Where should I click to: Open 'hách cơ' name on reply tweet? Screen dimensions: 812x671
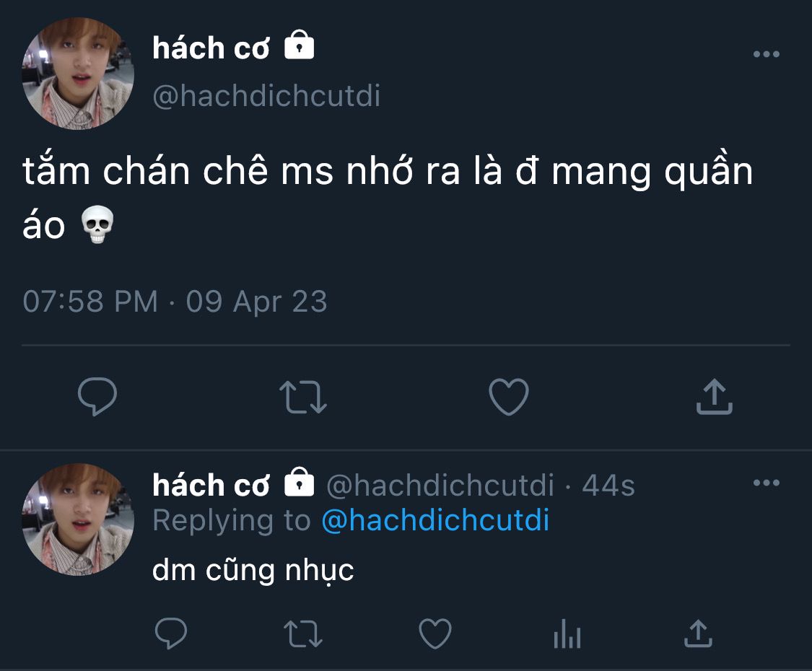pos(211,485)
